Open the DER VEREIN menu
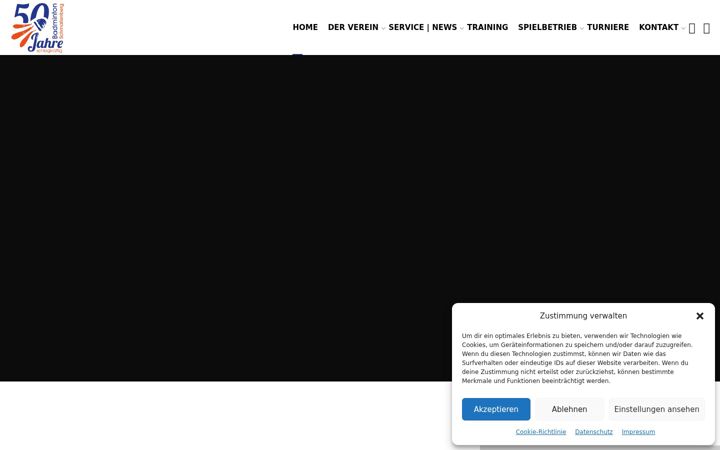Image resolution: width=720 pixels, height=450 pixels. coord(353,27)
